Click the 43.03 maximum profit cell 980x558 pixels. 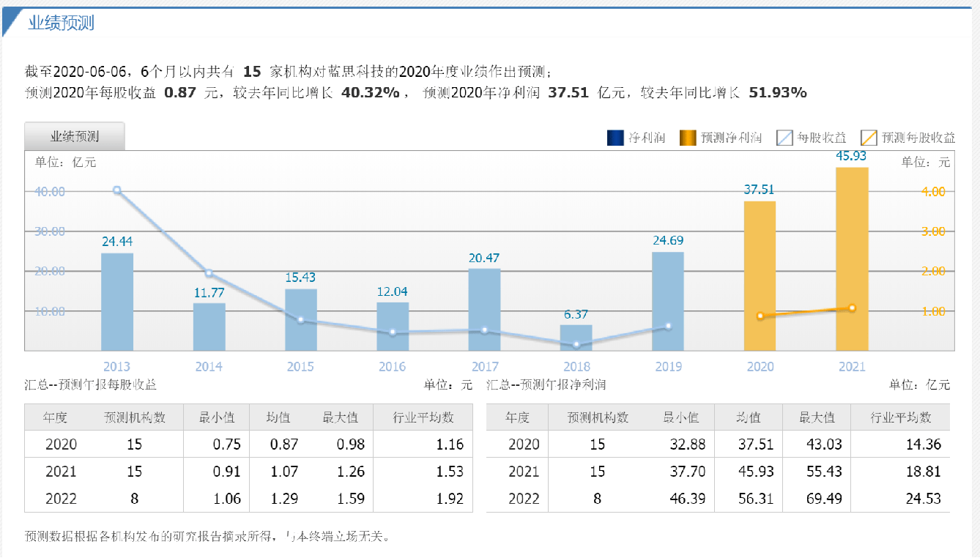pyautogui.click(x=825, y=444)
